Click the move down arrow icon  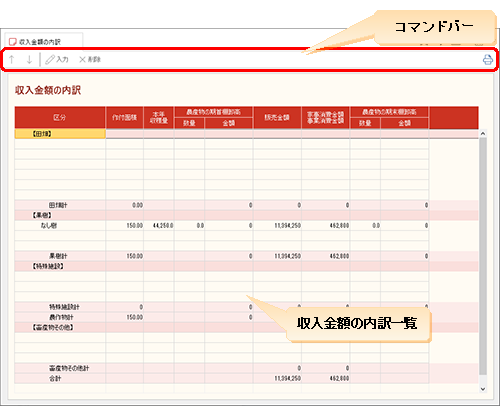click(29, 60)
